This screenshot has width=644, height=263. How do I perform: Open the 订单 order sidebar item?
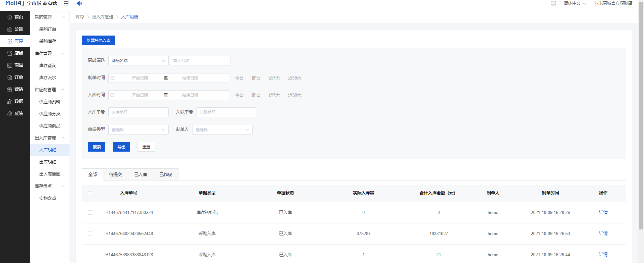coord(15,77)
